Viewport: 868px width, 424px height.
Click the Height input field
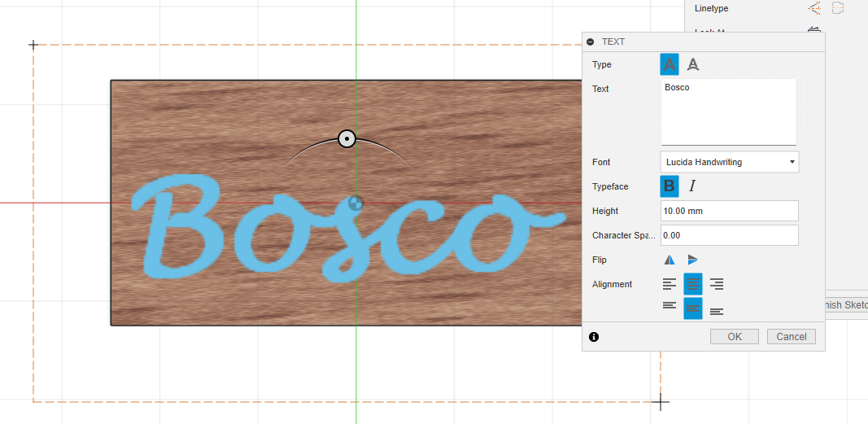coord(729,211)
